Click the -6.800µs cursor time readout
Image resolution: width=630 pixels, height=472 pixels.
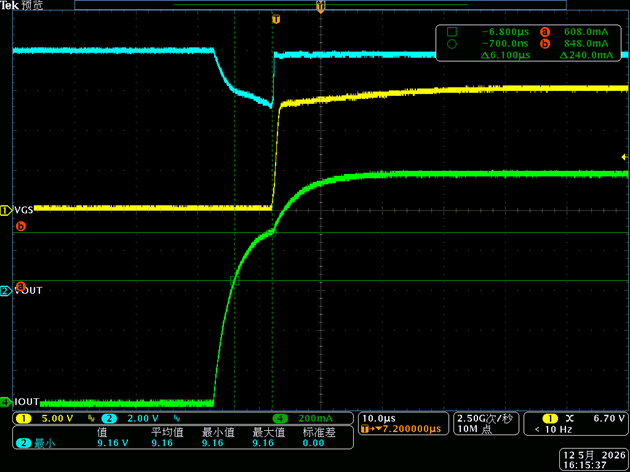coord(505,32)
